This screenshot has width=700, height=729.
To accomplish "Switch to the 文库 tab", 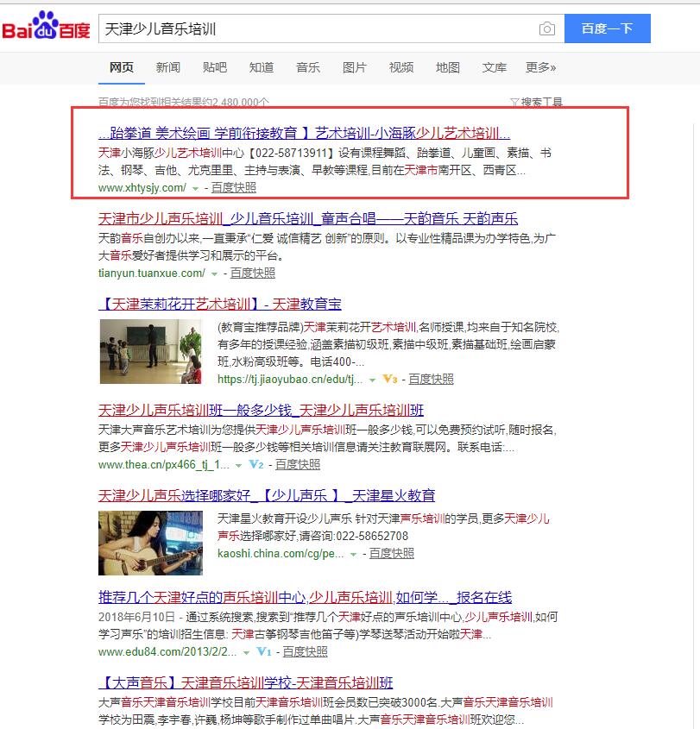I will point(494,67).
